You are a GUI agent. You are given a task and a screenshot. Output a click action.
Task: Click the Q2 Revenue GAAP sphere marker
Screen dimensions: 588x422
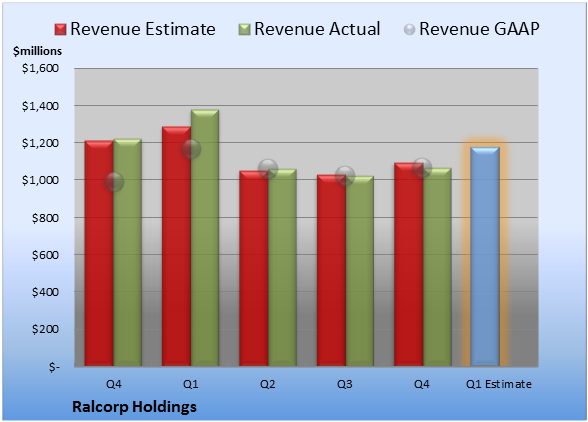268,168
